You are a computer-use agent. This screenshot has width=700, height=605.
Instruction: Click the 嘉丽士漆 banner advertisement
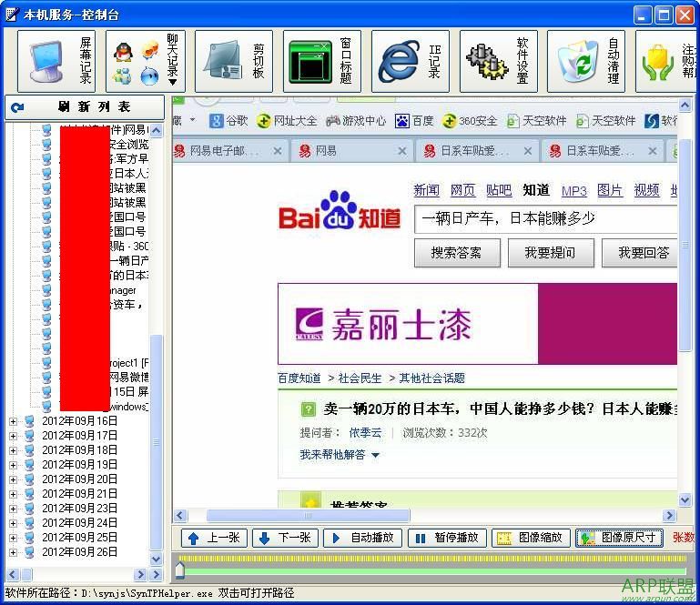click(477, 324)
